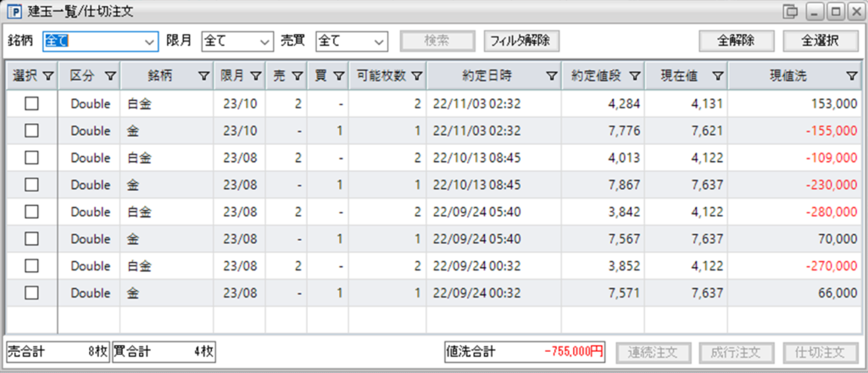The width and height of the screenshot is (868, 373).
Task: Click the 7,776 contract price cell
Action: (x=603, y=131)
